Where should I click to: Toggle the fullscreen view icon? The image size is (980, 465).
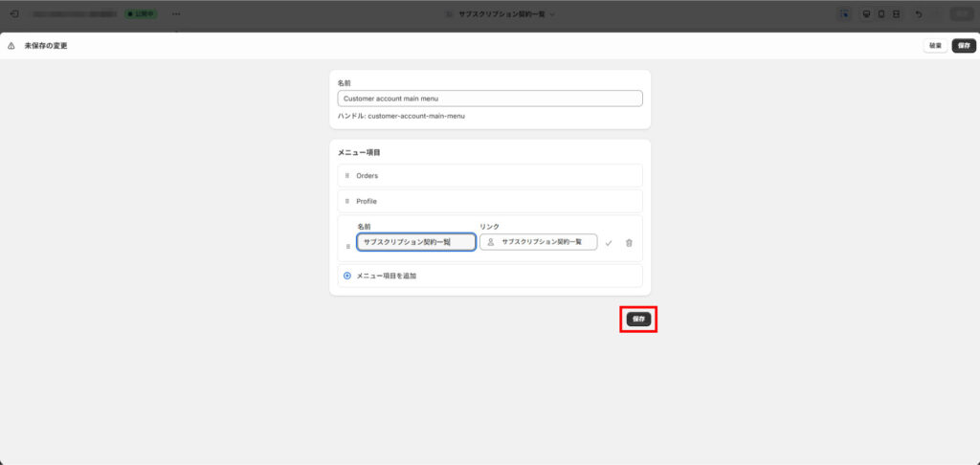pyautogui.click(x=896, y=14)
